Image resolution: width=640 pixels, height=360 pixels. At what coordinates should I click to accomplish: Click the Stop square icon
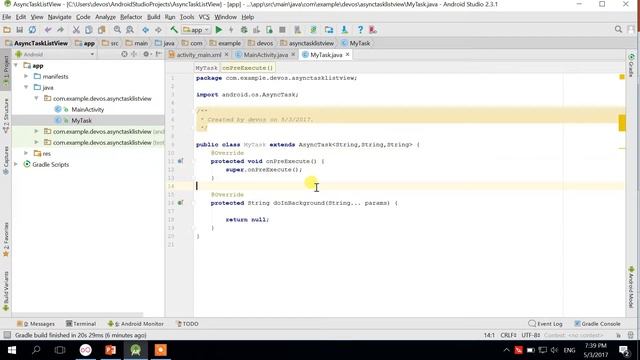point(282,30)
